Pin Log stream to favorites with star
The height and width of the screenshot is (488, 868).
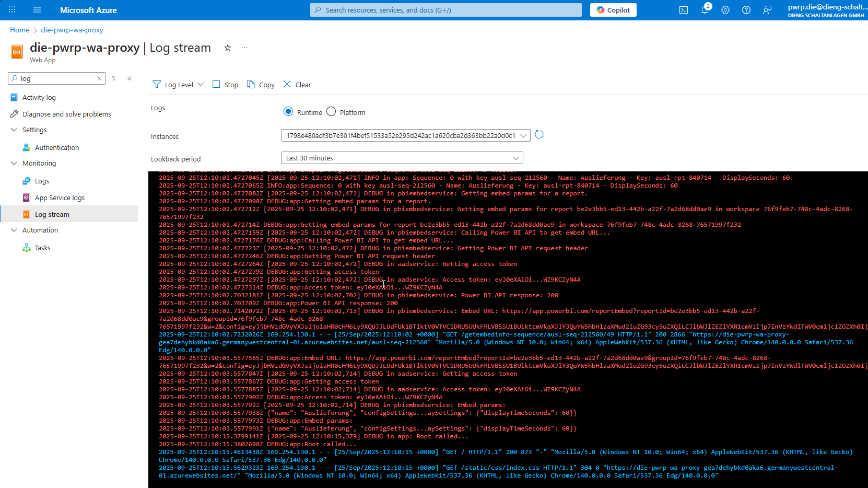point(228,48)
